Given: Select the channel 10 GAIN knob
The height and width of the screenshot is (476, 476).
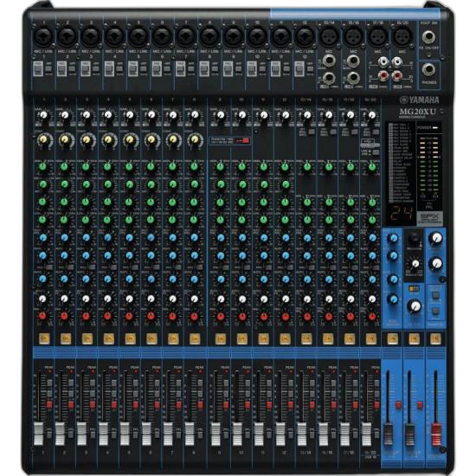Looking at the screenshot, I should click(x=242, y=115).
